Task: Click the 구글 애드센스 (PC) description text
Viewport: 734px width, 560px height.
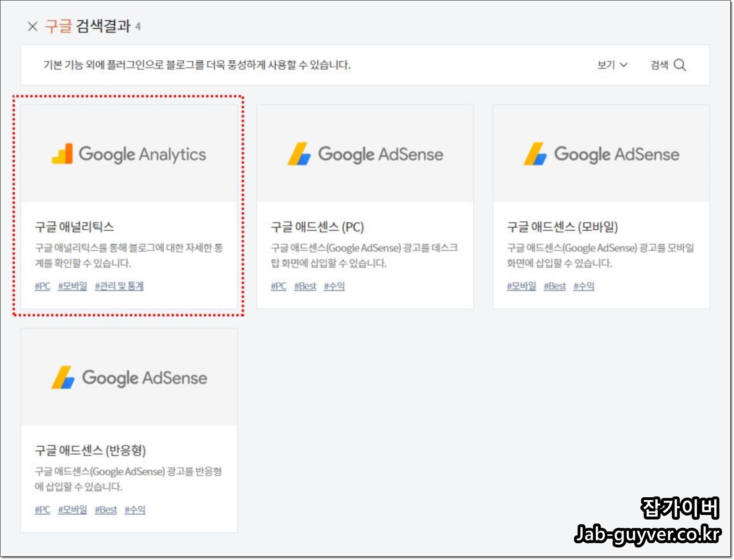Action: pyautogui.click(x=365, y=255)
